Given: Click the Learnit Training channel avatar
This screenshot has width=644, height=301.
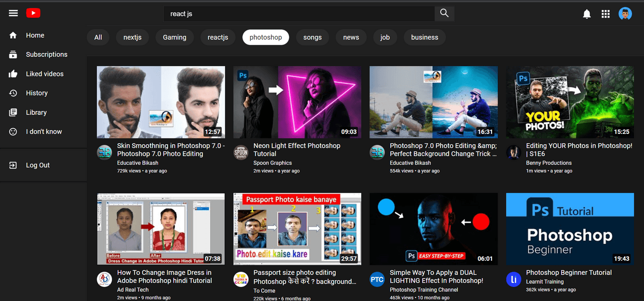Looking at the screenshot, I should click(x=514, y=279).
